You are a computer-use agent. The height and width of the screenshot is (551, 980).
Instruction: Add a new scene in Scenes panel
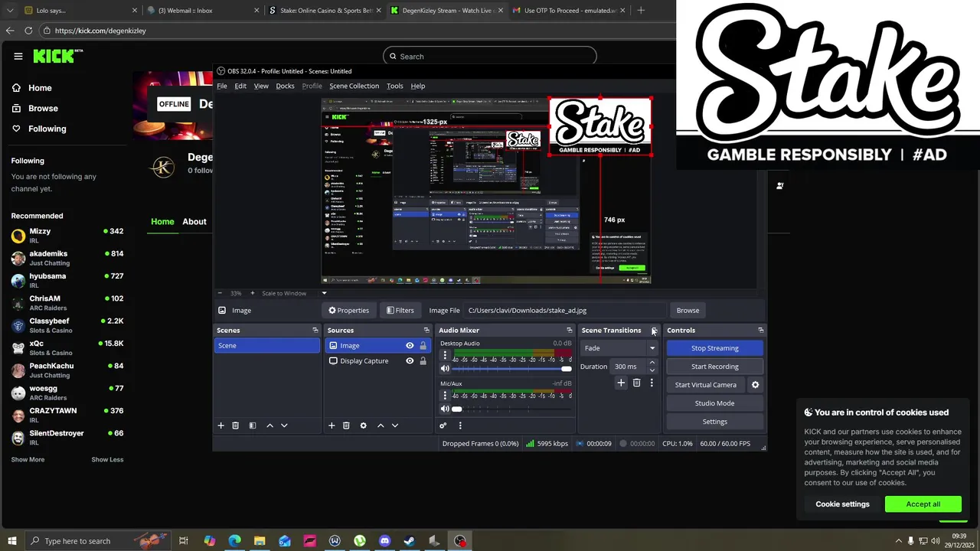[220, 425]
